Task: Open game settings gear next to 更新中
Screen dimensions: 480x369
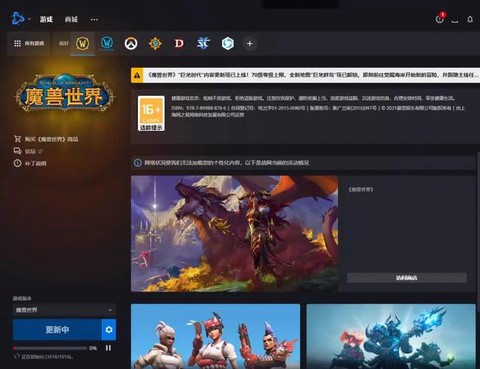Action: pos(109,330)
